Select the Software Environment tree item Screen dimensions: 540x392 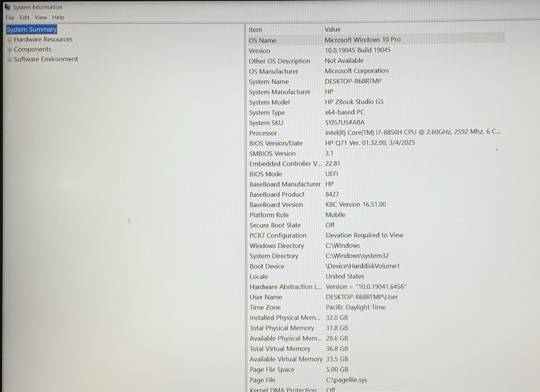[x=46, y=59]
